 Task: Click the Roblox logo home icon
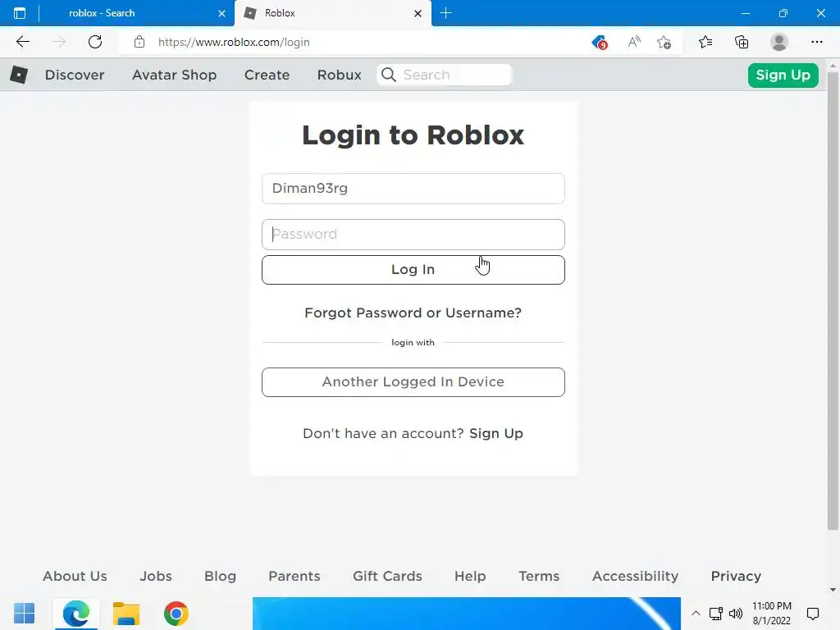(19, 75)
